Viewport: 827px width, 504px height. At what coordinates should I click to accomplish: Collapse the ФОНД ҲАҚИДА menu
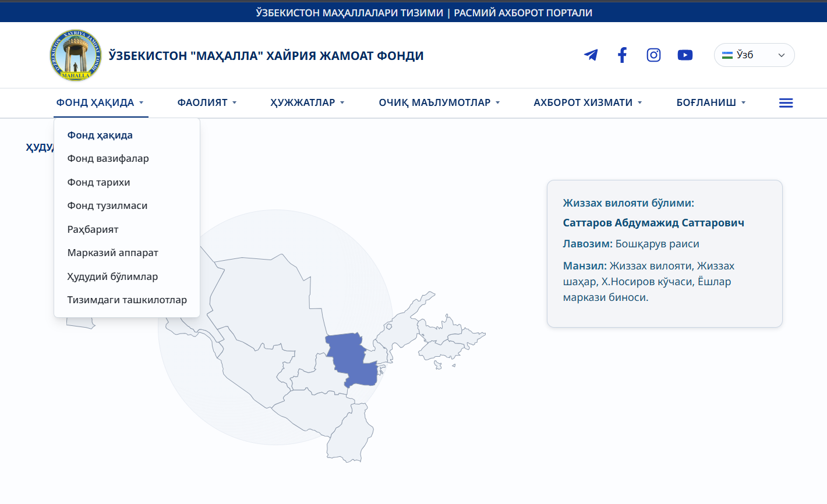point(100,102)
